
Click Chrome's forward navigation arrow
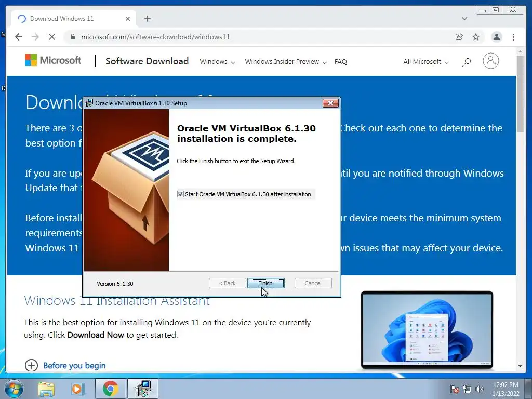pyautogui.click(x=35, y=37)
